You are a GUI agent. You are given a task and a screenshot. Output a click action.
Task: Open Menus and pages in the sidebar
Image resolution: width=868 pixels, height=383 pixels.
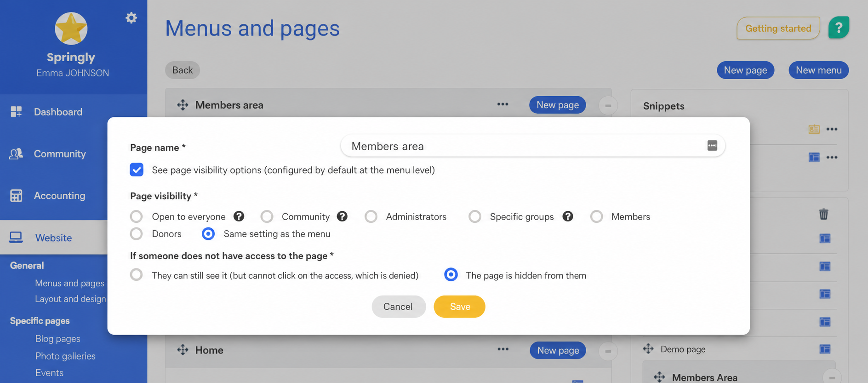tap(69, 283)
